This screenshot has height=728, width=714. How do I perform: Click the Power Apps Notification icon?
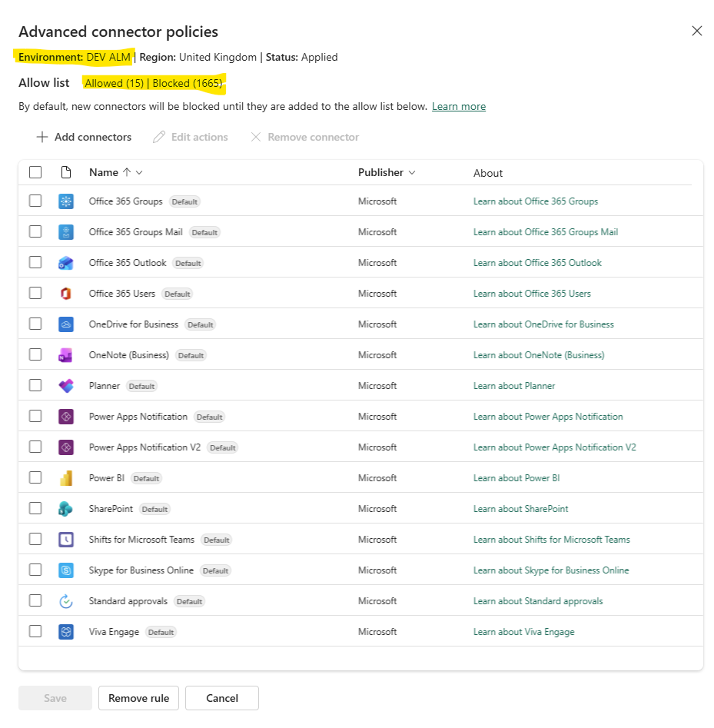[66, 417]
